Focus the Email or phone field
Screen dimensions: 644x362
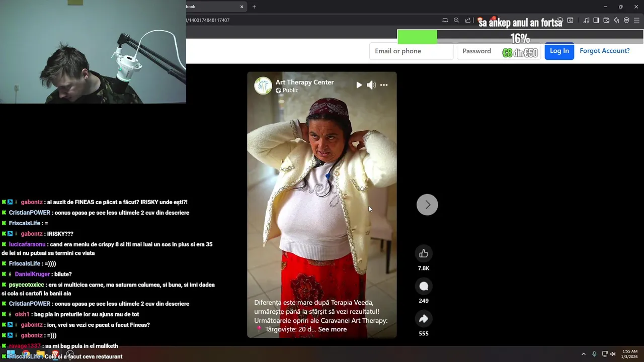(411, 51)
